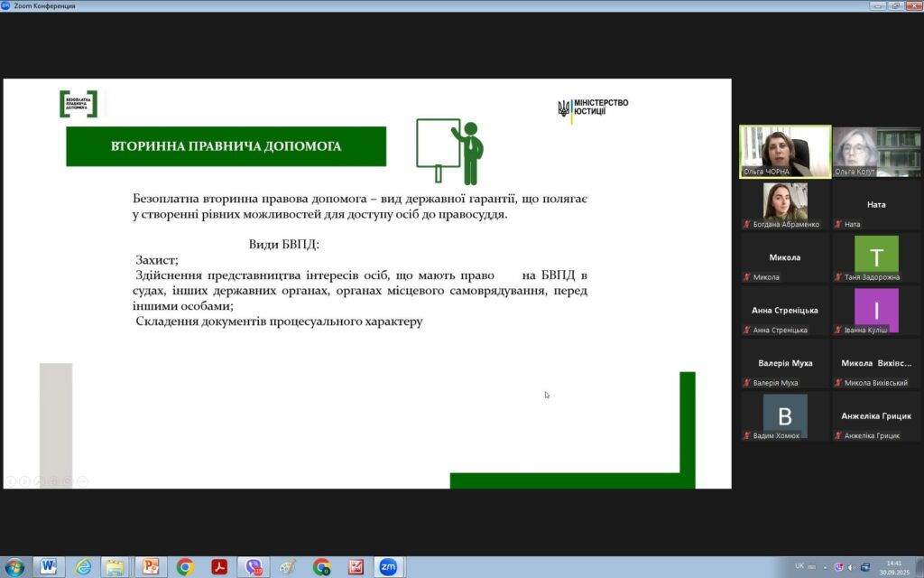Click muted mic icon beside Богдана Абраменко

click(x=746, y=224)
